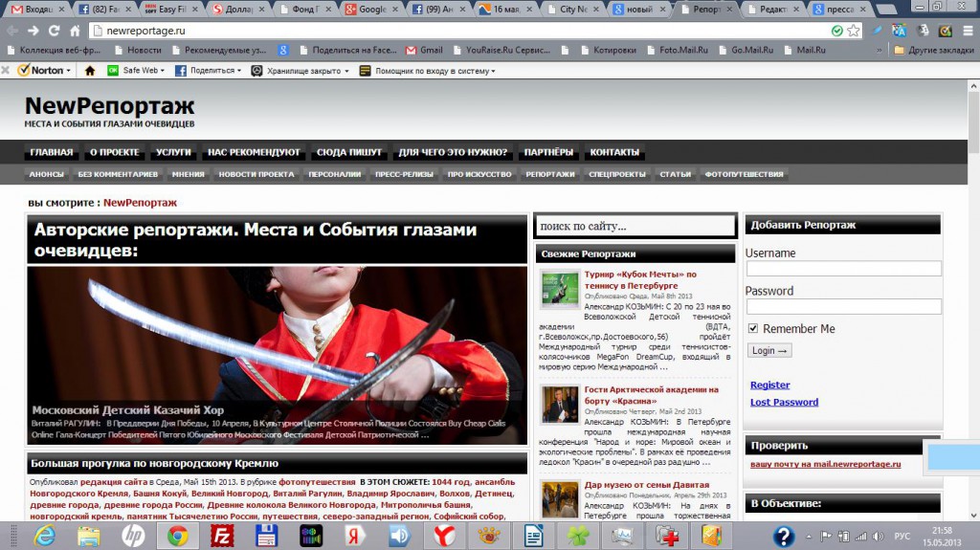Click the Norton green check icon in address bar
980x550 pixels.
[x=837, y=31]
